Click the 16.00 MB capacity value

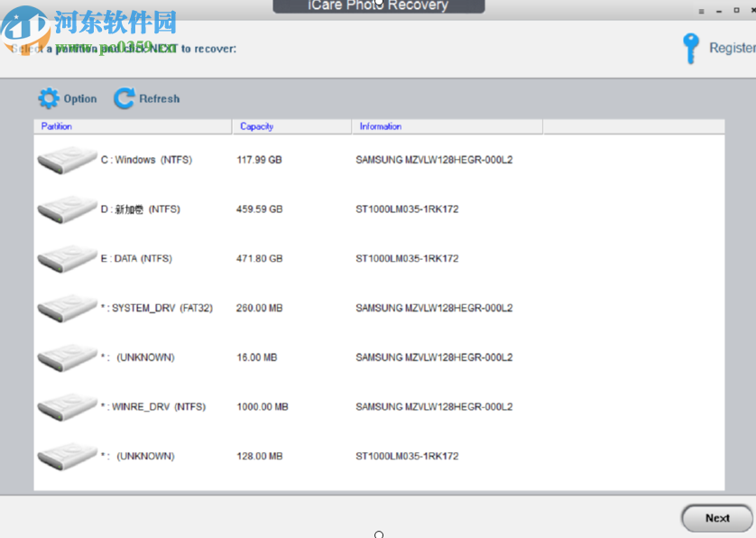[256, 357]
